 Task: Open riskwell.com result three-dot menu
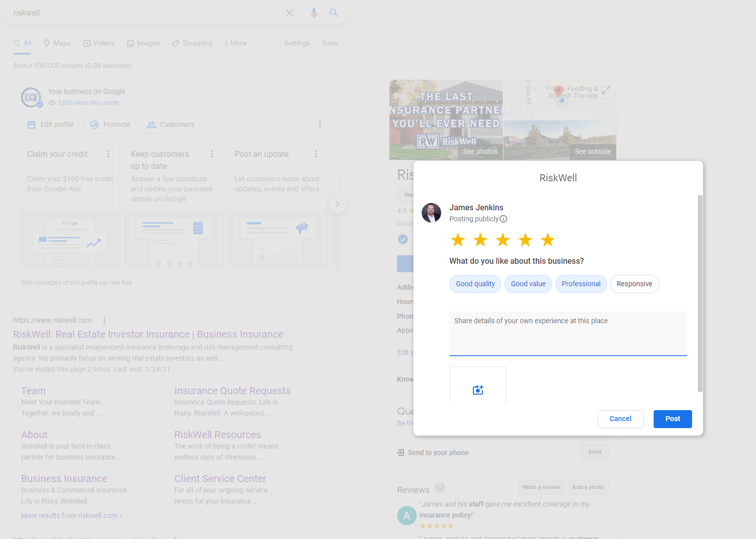[x=104, y=320]
